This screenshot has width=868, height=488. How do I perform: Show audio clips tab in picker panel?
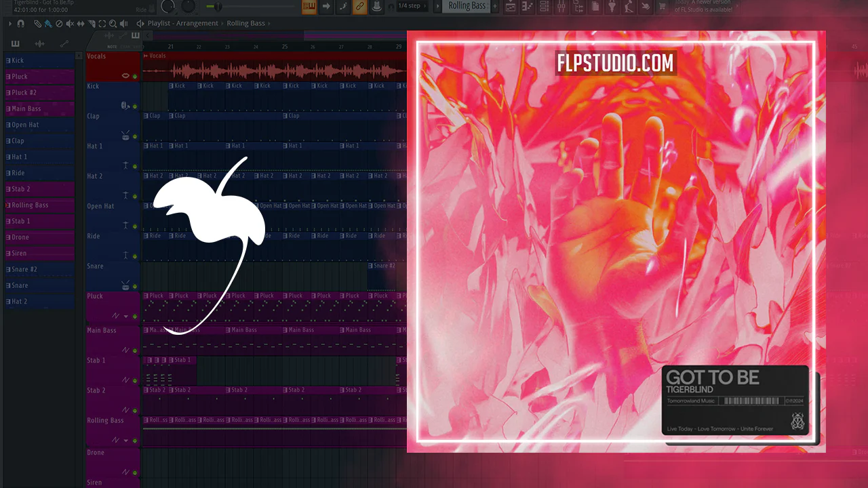39,43
